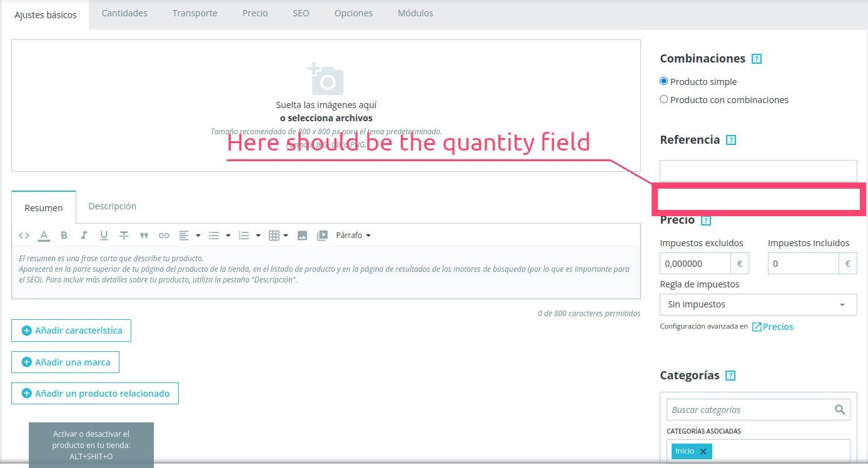Image resolution: width=868 pixels, height=468 pixels.
Task: Click the Añadir característica button
Action: pyautogui.click(x=71, y=331)
